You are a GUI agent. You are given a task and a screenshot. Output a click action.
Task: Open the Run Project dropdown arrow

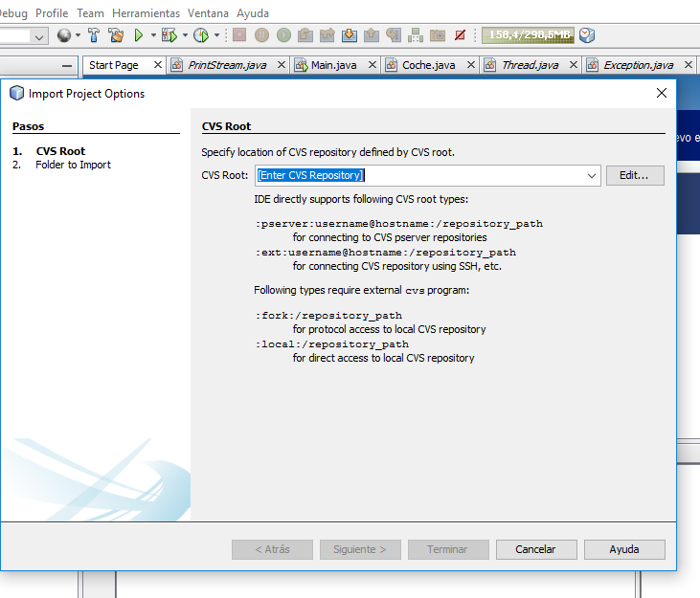click(152, 35)
